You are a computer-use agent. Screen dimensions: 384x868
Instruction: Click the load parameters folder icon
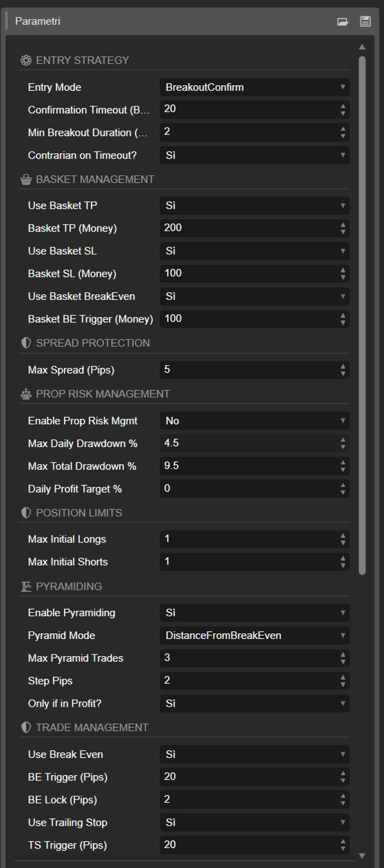(343, 21)
